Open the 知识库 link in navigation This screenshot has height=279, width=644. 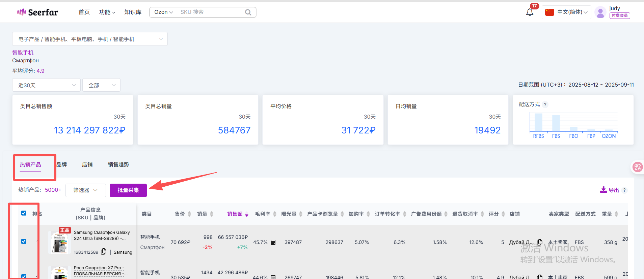click(x=133, y=12)
